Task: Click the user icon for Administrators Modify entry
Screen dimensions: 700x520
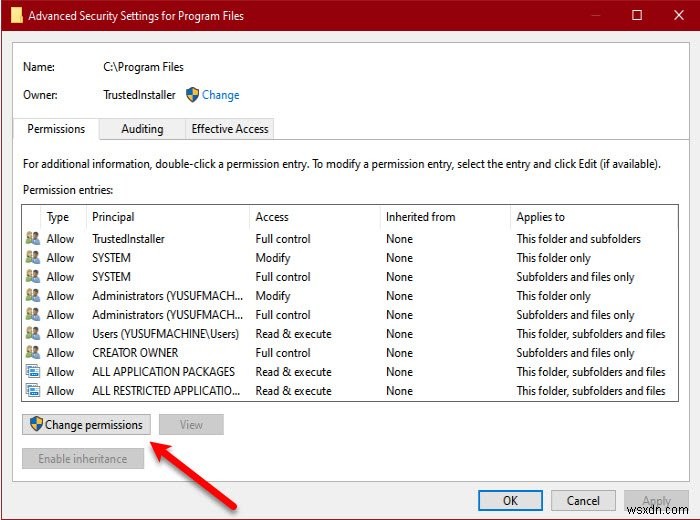Action: pyautogui.click(x=33, y=295)
